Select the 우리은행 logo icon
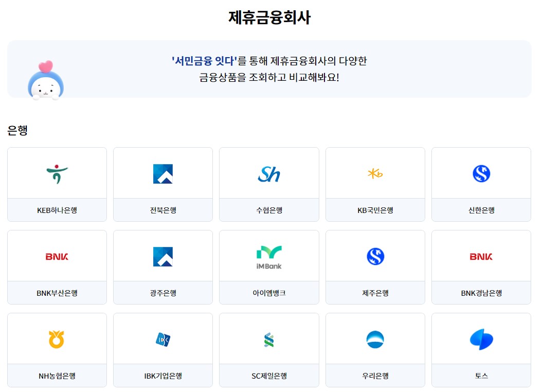543x392 pixels. (x=375, y=338)
